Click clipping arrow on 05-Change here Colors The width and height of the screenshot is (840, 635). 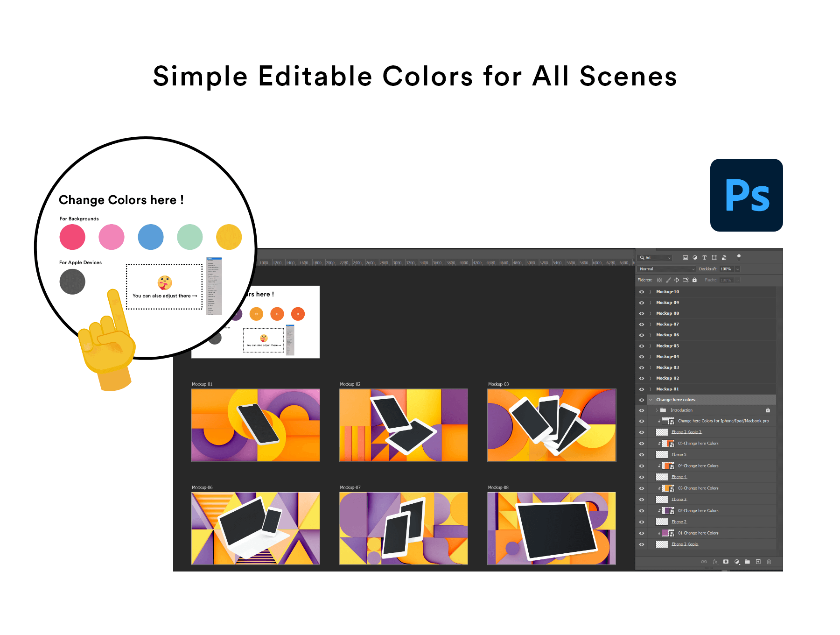point(659,444)
